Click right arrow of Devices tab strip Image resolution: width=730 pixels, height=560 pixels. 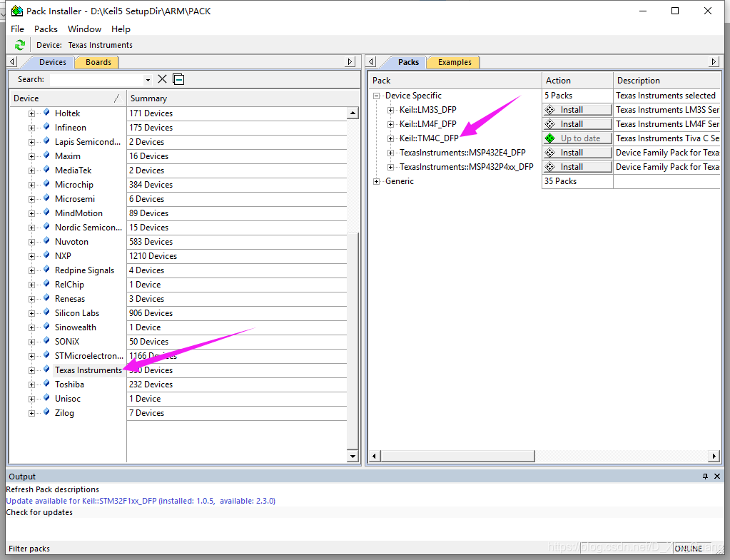pyautogui.click(x=350, y=61)
